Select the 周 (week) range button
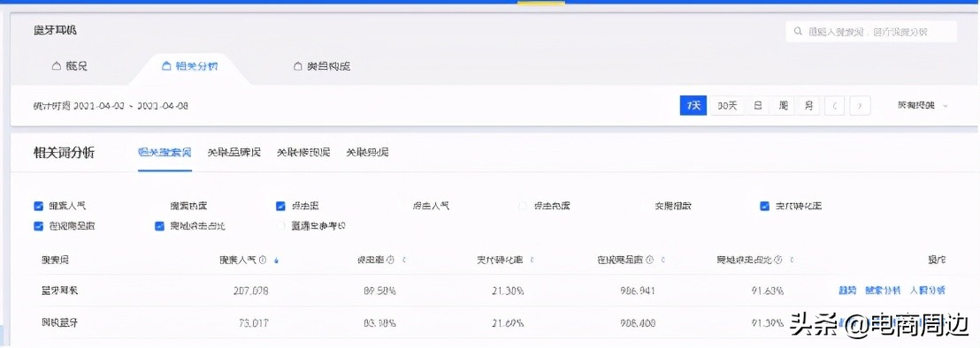Viewport: 980px width, 348px height. (x=783, y=105)
